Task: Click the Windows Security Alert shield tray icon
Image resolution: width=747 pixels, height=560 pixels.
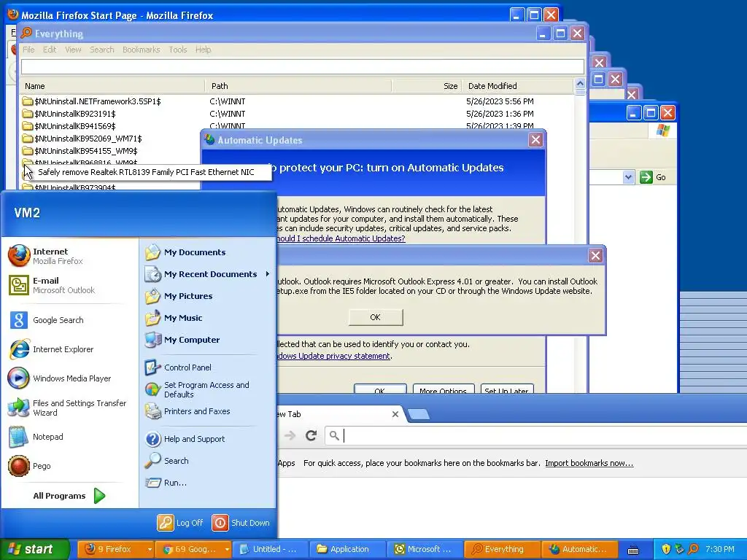Action: (x=666, y=549)
